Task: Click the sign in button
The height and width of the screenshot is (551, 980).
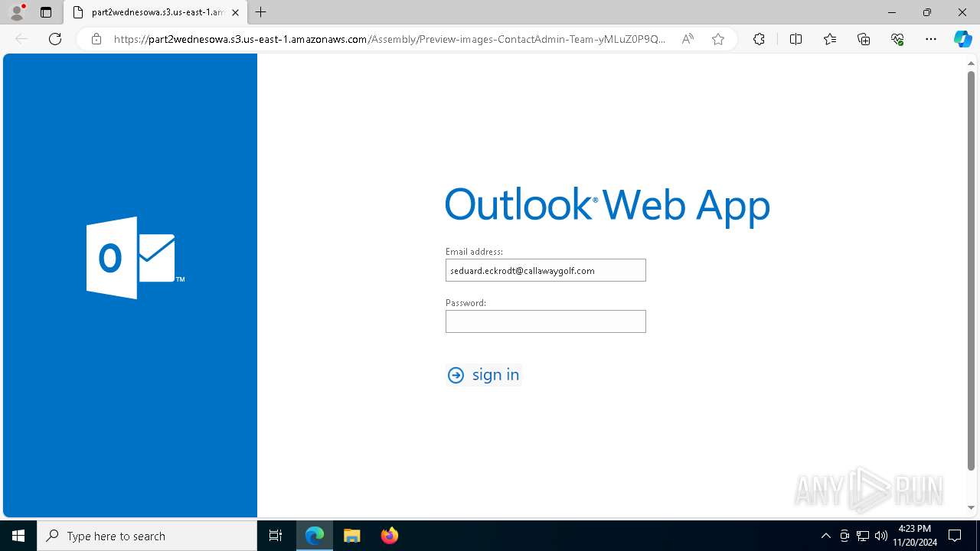Action: (484, 375)
